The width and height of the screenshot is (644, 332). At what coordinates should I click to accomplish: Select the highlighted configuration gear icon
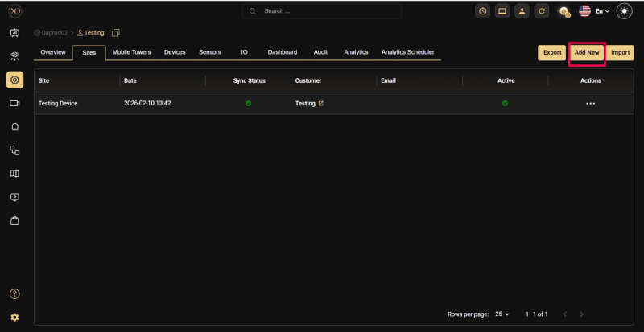pyautogui.click(x=14, y=80)
